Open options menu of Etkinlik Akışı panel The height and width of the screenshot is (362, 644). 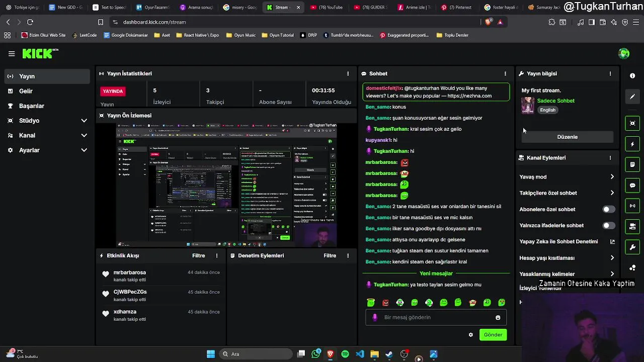(217, 255)
